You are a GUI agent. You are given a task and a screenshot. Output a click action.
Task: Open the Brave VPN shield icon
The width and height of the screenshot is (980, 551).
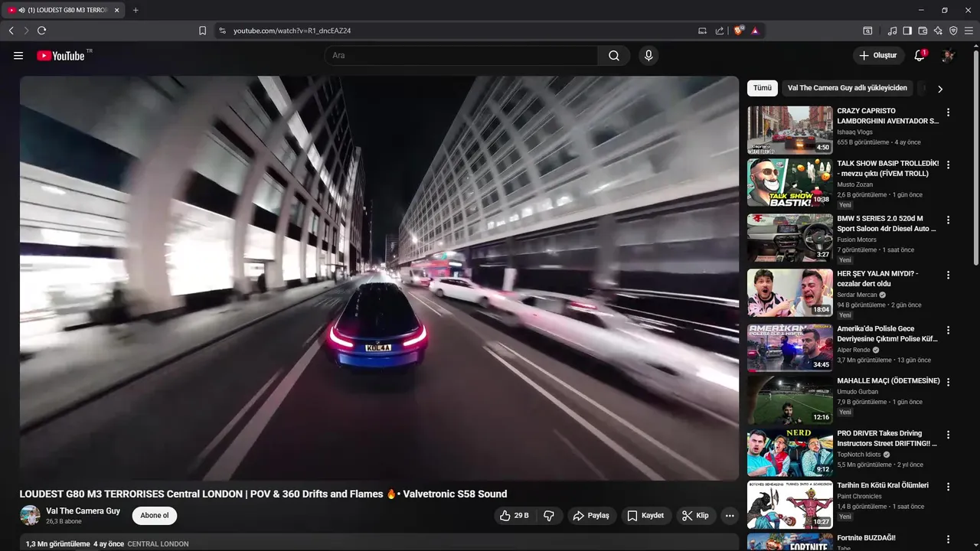(953, 31)
